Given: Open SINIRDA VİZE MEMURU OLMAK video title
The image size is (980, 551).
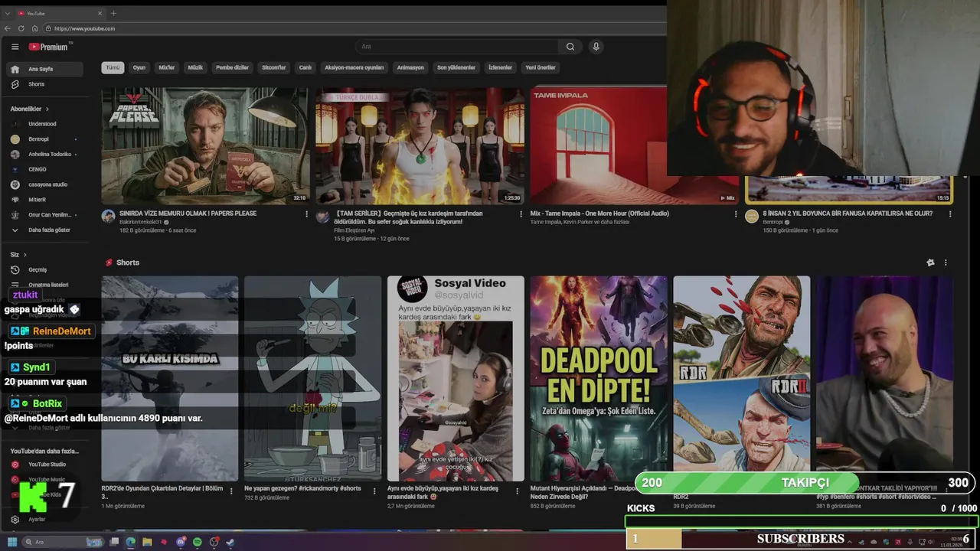Looking at the screenshot, I should 188,214.
